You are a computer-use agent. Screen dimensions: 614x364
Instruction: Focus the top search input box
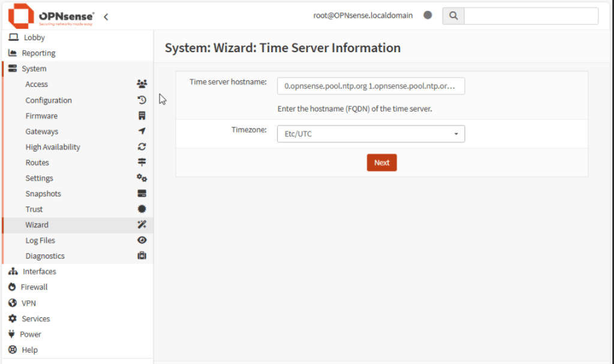[x=531, y=16]
